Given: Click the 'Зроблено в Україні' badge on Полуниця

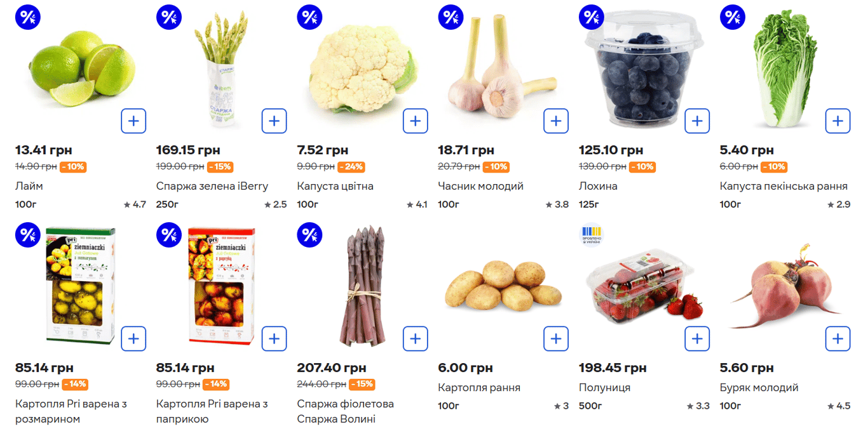Looking at the screenshot, I should [592, 234].
